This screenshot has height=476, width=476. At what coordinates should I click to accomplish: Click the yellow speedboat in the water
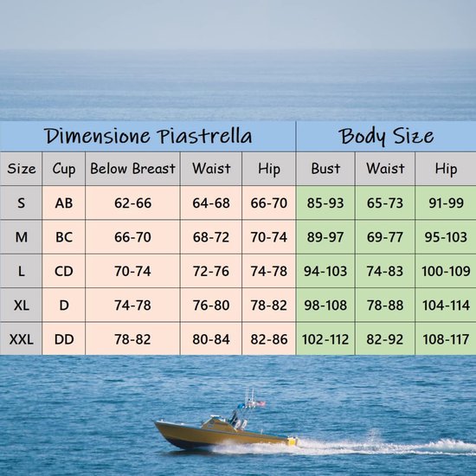tap(226, 427)
